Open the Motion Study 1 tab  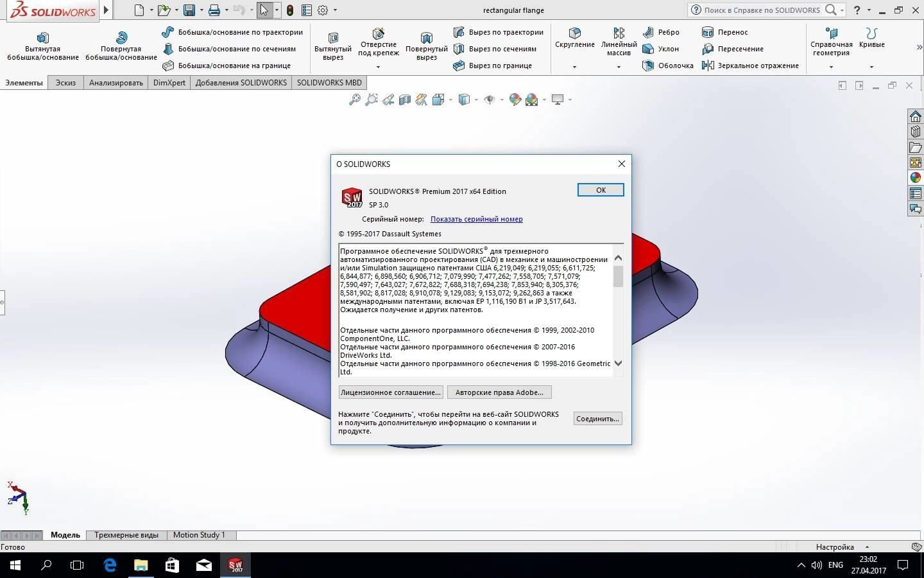coord(199,535)
